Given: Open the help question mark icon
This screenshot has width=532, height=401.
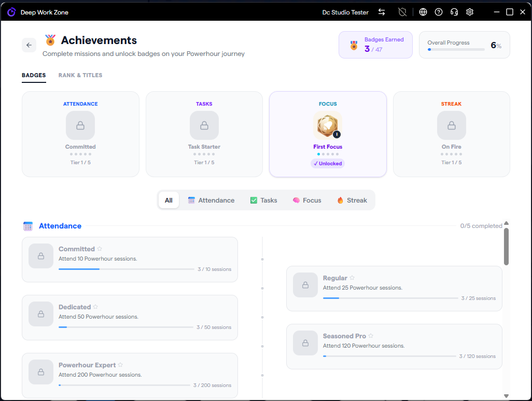Looking at the screenshot, I should coord(438,12).
